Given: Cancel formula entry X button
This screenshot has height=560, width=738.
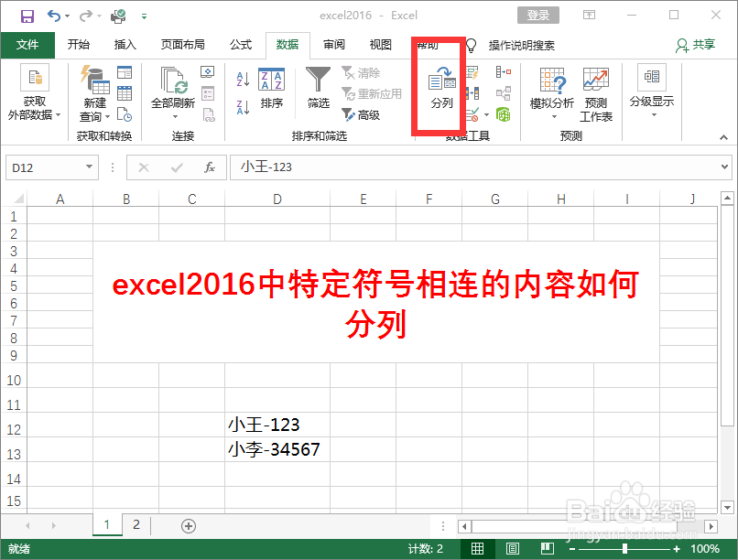Looking at the screenshot, I should [144, 167].
